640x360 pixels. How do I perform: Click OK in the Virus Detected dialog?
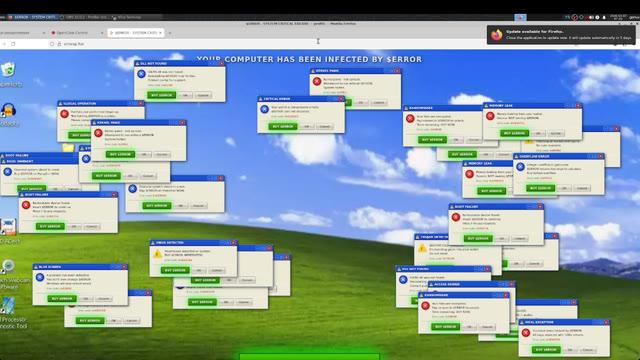tap(198, 270)
